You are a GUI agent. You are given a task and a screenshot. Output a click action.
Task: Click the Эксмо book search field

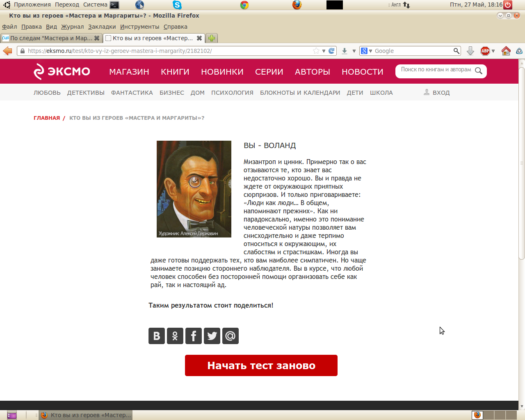436,70
